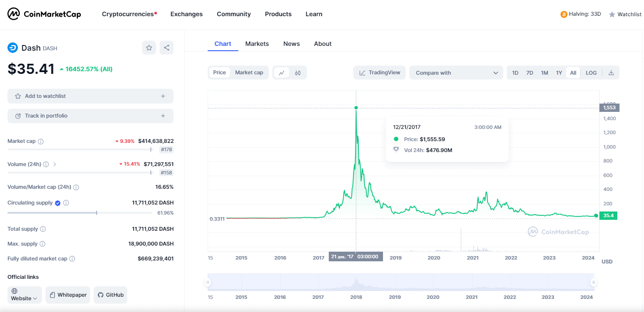
Task: Switch to candlestick chart icon
Action: 298,73
